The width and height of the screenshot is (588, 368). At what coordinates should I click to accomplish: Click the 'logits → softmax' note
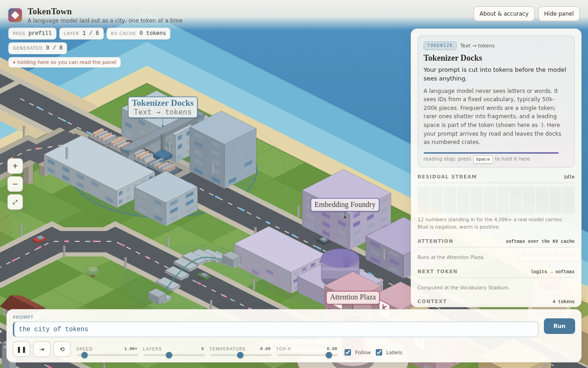[x=553, y=272]
